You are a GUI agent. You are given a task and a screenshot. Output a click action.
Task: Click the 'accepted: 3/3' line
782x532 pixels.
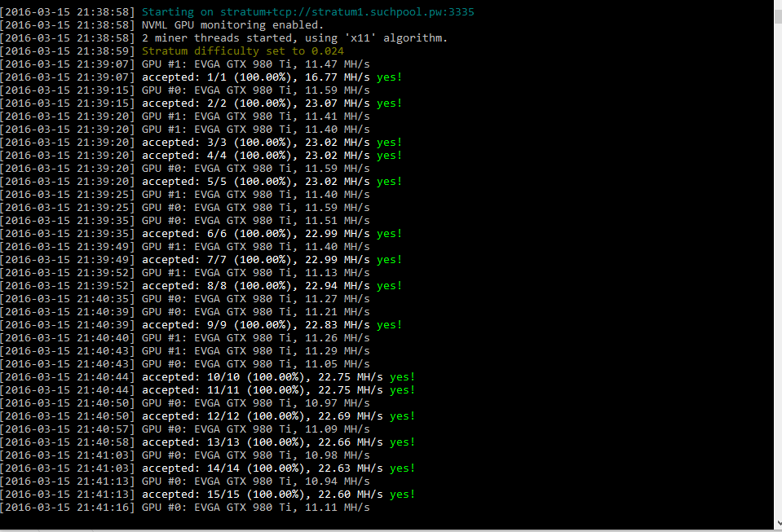[x=201, y=143]
